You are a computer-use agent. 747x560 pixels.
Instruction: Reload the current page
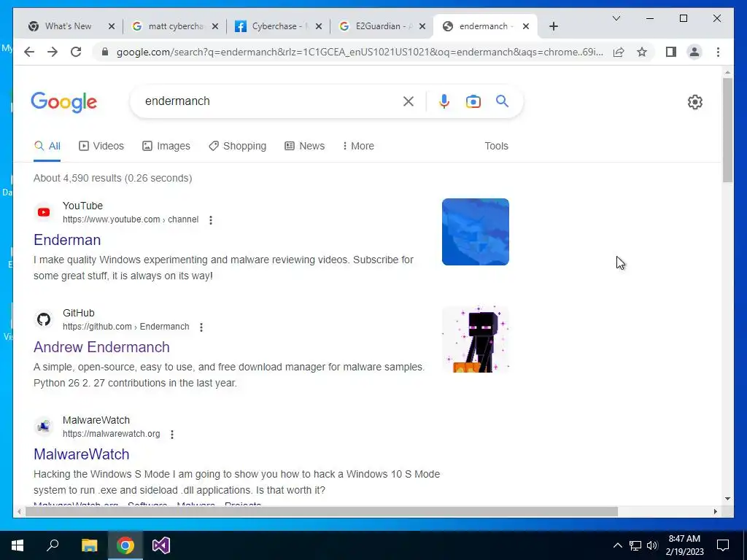point(76,52)
